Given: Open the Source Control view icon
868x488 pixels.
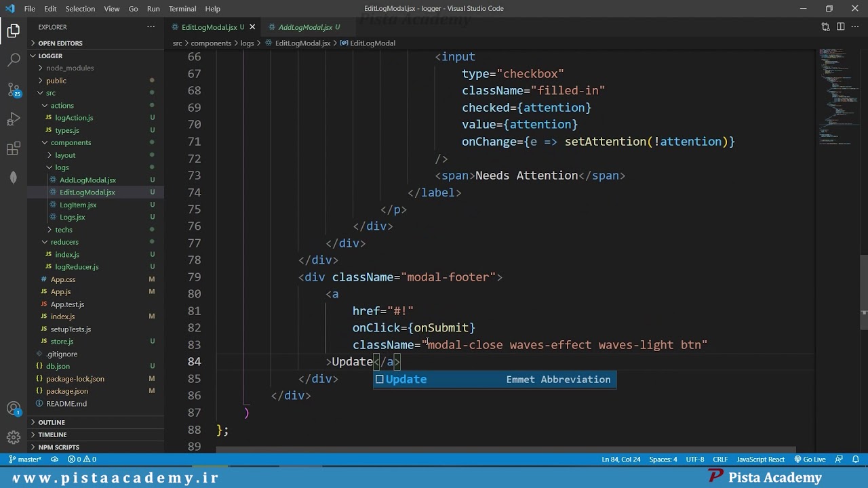Looking at the screenshot, I should pyautogui.click(x=14, y=89).
